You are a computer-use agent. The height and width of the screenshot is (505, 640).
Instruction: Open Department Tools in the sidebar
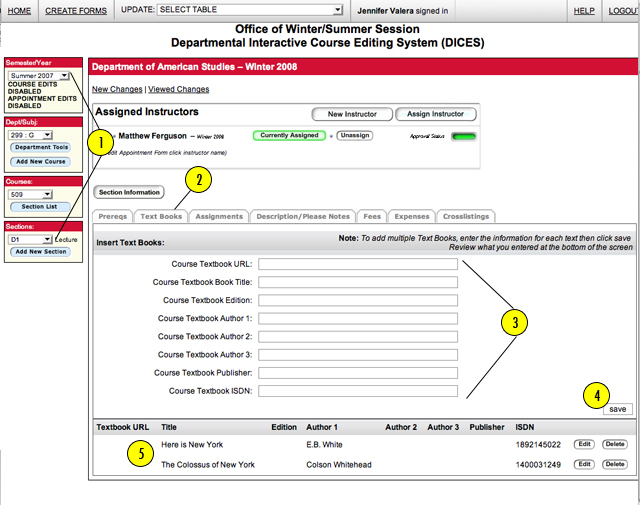(40, 147)
